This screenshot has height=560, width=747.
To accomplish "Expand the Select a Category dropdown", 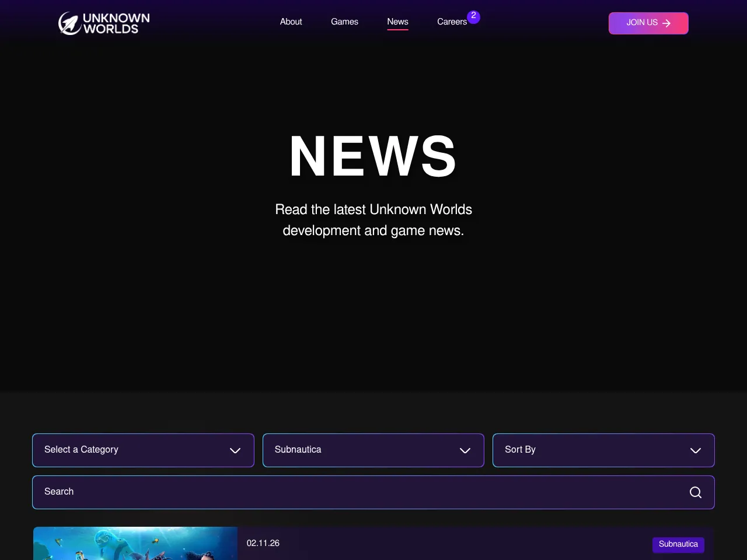I will tap(143, 450).
